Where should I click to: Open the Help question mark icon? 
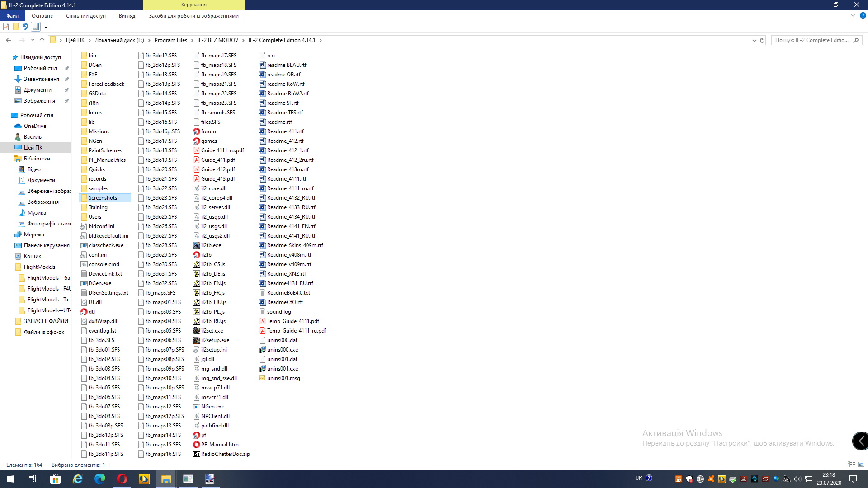pos(863,15)
